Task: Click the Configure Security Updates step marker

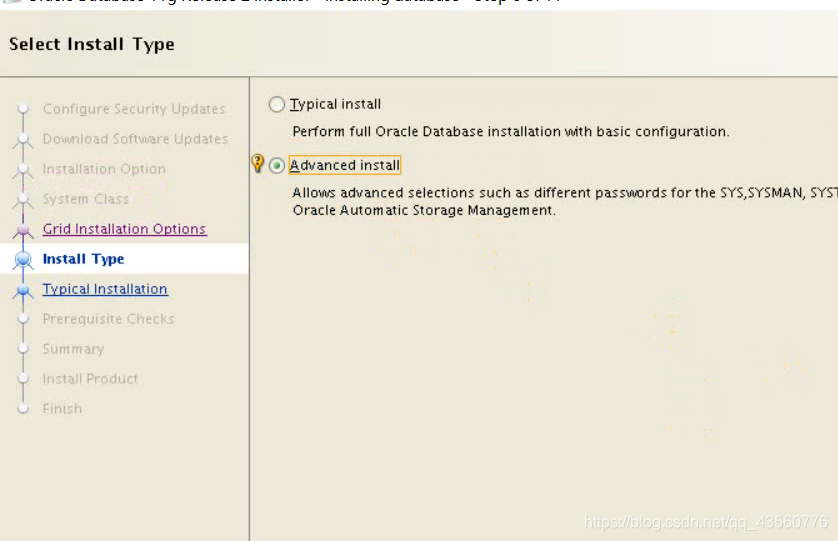Action: 23,109
